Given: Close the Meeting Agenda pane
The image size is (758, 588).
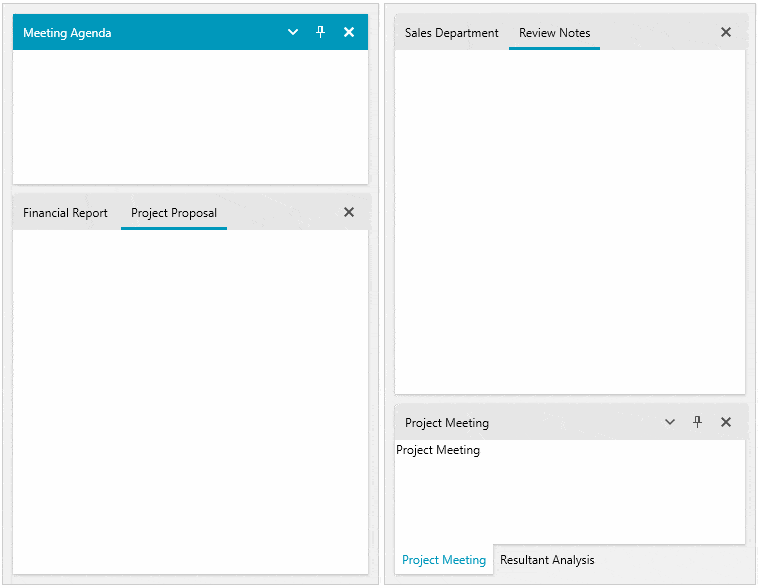Looking at the screenshot, I should (x=349, y=32).
